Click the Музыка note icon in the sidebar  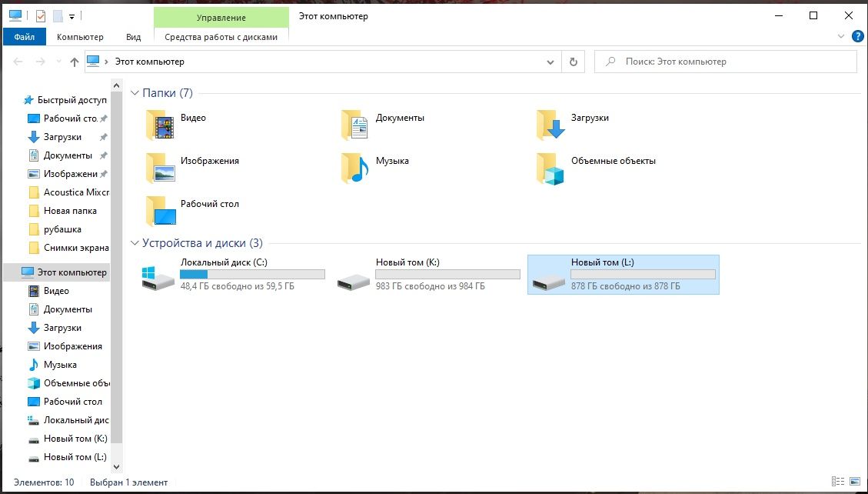[34, 365]
